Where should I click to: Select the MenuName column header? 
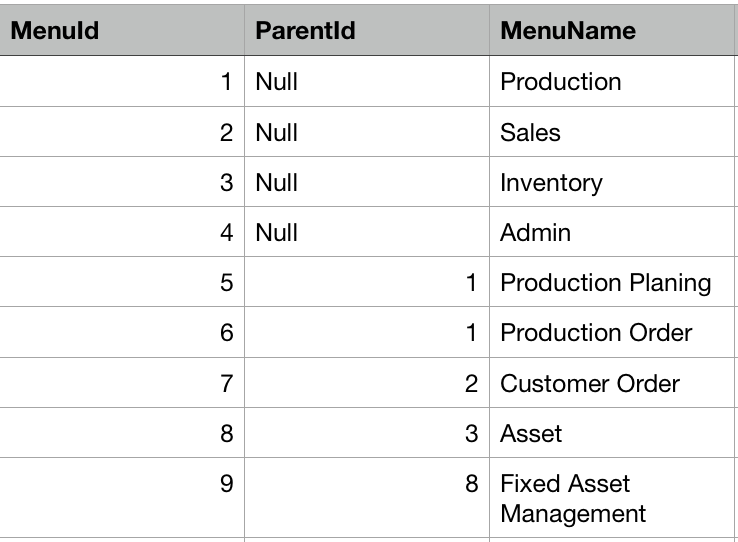pos(612,30)
